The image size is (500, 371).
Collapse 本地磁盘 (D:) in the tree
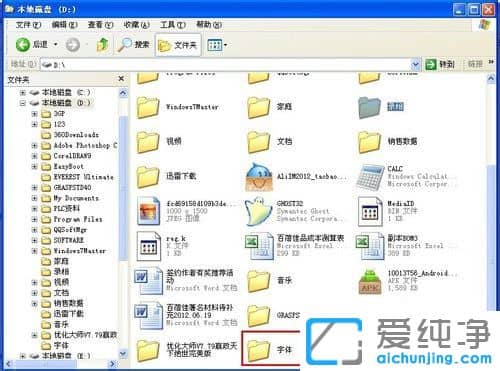[x=22, y=103]
